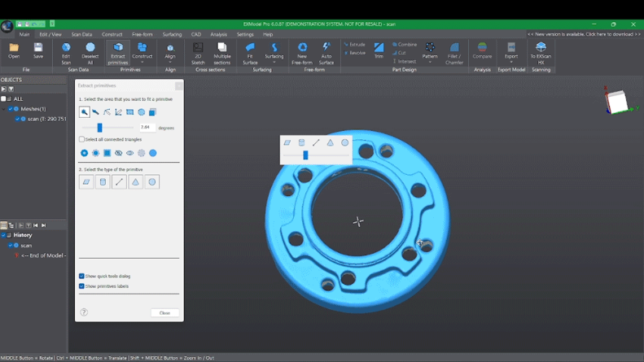
Task: Click the degrees slider in Extract primitives dialog
Action: [x=100, y=128]
